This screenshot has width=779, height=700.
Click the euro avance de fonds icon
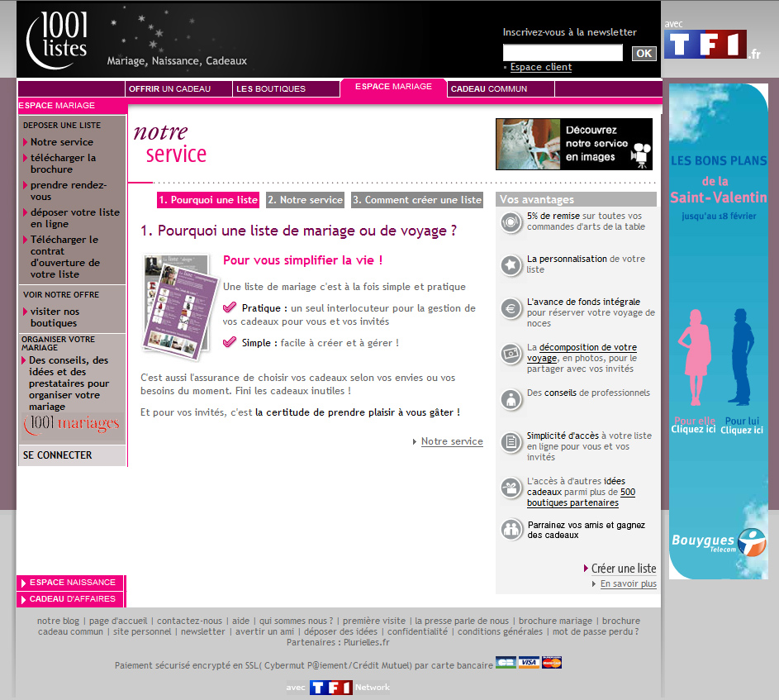(511, 308)
